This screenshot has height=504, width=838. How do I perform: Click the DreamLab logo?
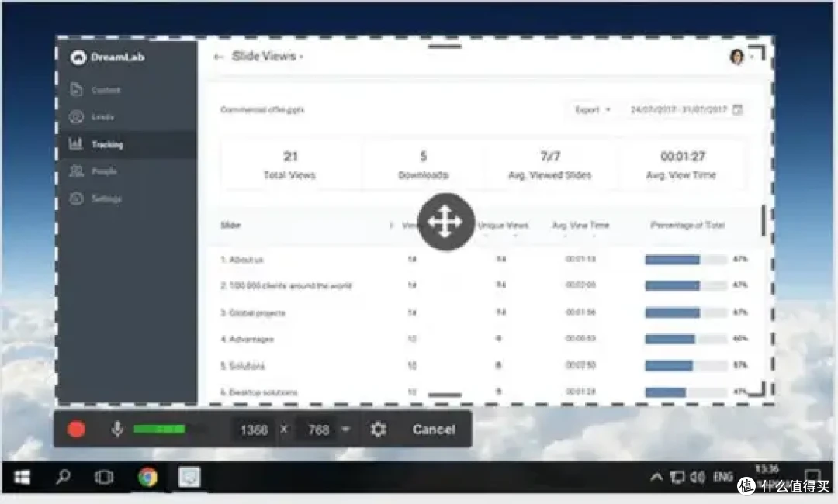click(107, 57)
